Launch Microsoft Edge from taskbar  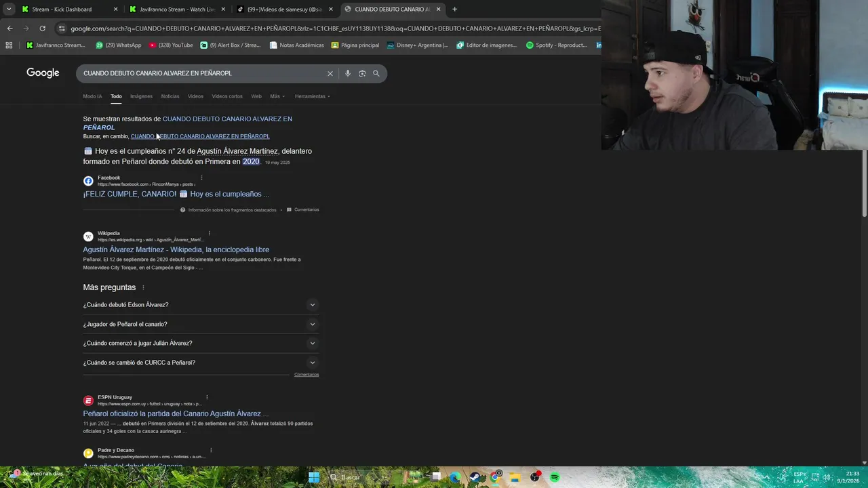point(455,477)
